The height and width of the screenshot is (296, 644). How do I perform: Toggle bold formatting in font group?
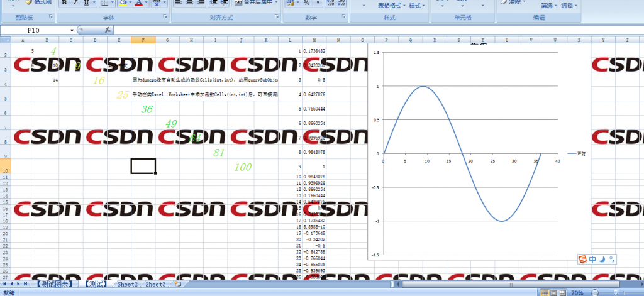tap(64, 3)
